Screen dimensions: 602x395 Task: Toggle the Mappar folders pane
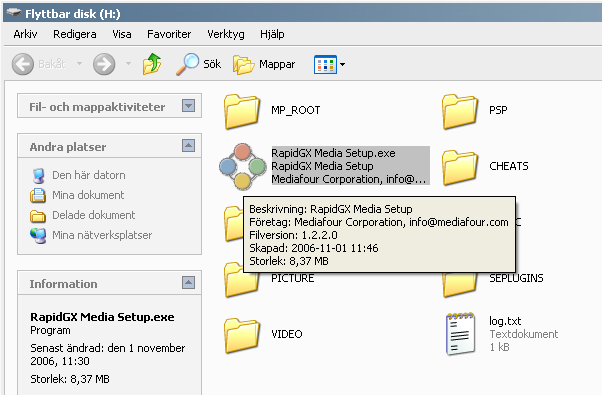point(264,64)
